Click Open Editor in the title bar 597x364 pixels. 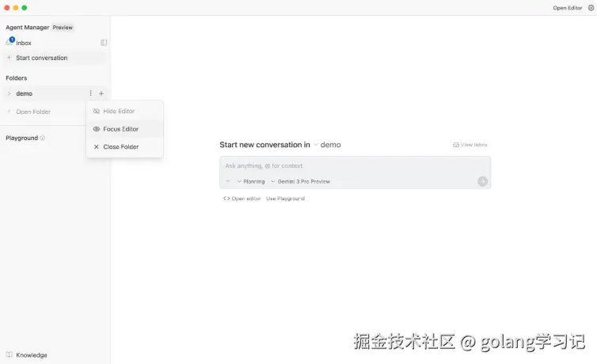click(567, 8)
